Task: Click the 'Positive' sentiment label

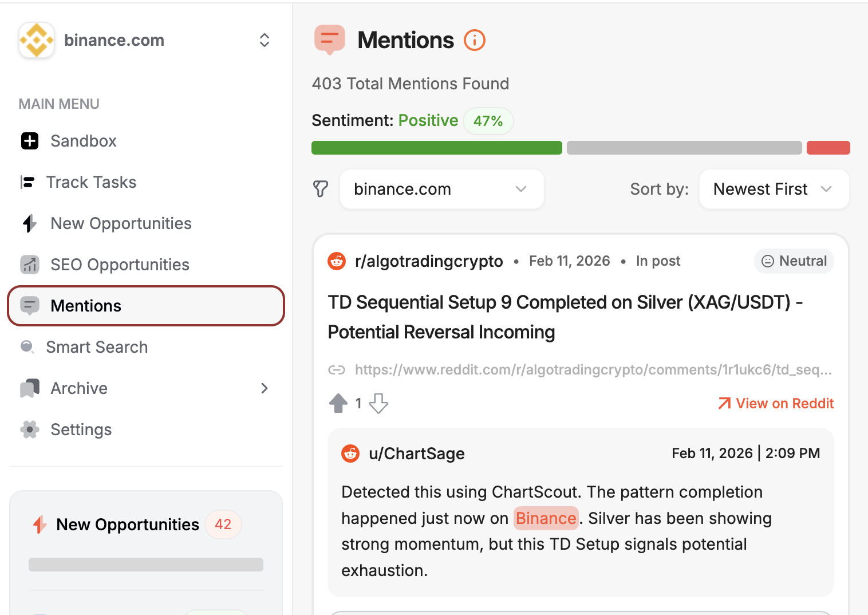Action: pos(428,120)
